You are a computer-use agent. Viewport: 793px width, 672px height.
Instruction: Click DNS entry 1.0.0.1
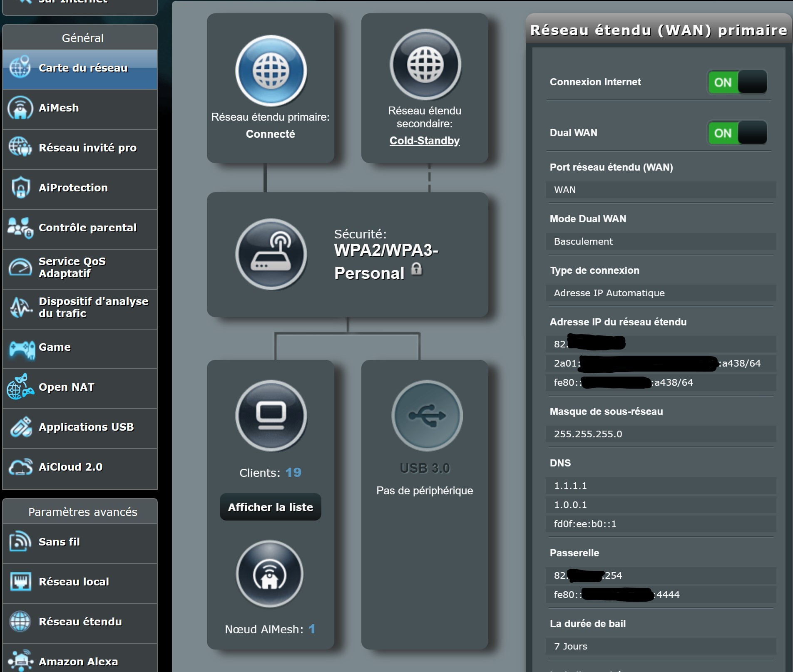pos(661,505)
